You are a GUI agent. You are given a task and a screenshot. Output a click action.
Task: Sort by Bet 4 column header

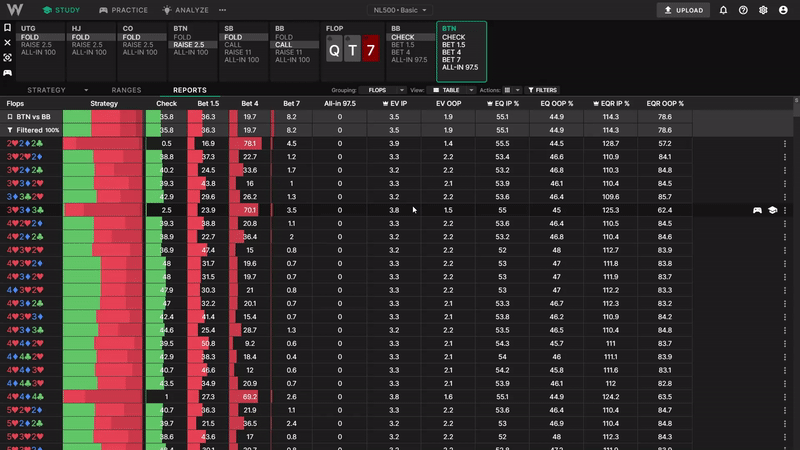point(249,103)
